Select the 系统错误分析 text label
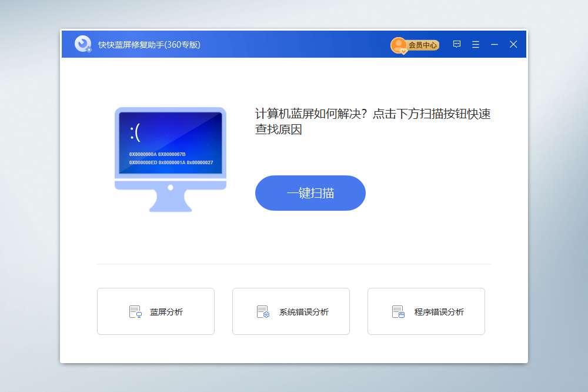Screen dimensions: 588x392 click(x=303, y=312)
